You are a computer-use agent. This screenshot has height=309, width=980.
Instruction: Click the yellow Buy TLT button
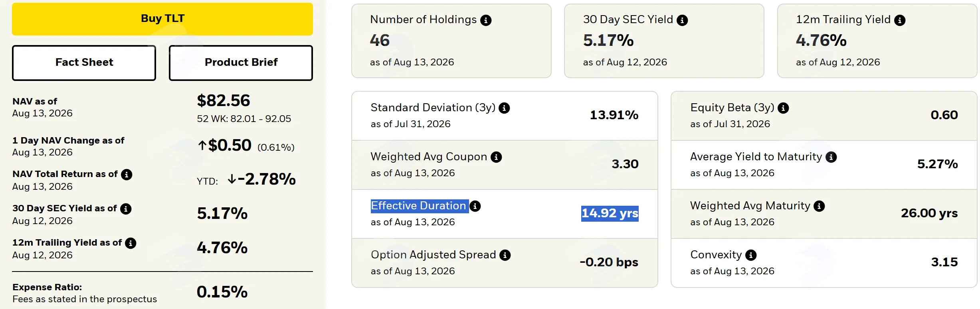pos(162,19)
